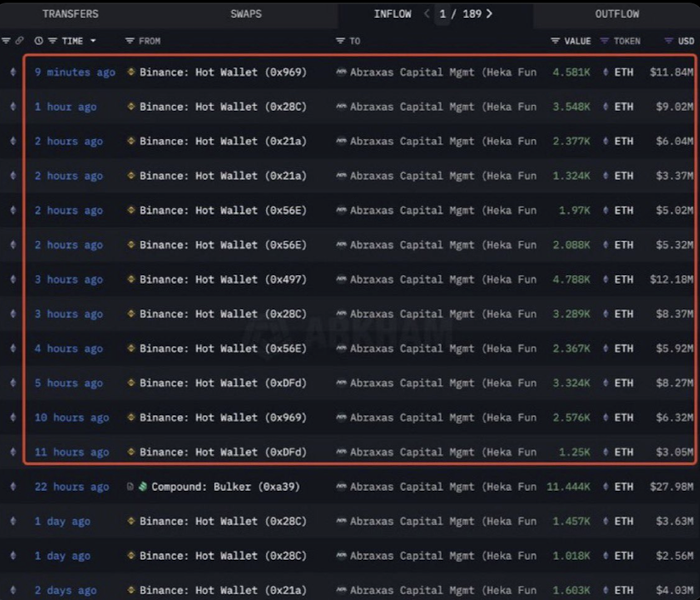Click the Abraxas logo in the 11 hours ago row
700x600 pixels.
point(341,452)
